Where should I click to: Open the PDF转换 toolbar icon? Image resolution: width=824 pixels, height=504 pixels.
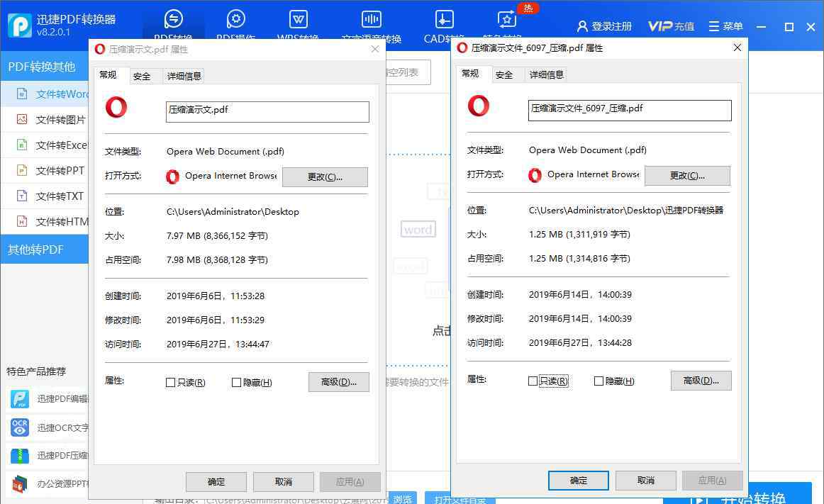(174, 19)
